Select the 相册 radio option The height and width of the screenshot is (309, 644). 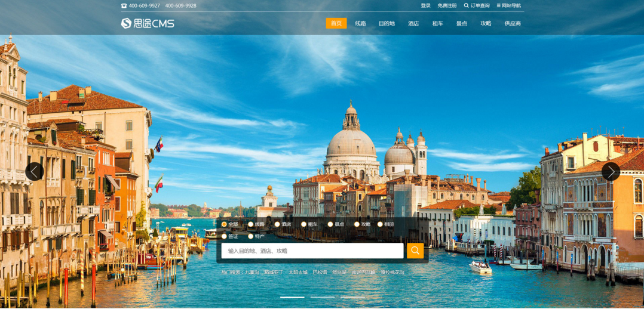380,224
